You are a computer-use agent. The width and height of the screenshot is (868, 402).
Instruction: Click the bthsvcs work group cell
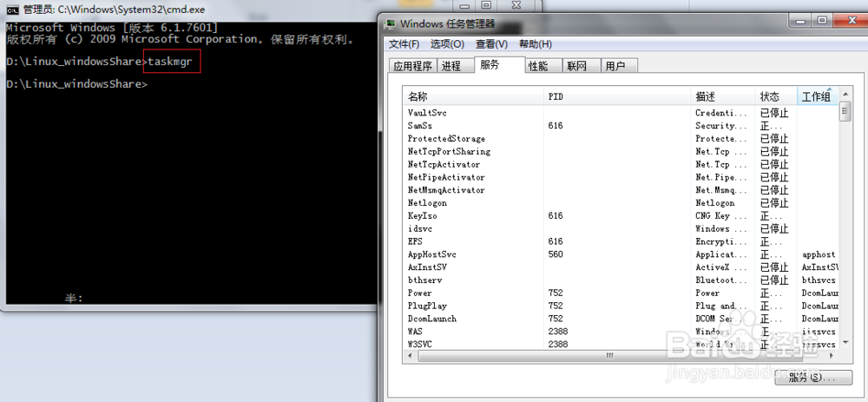point(819,280)
